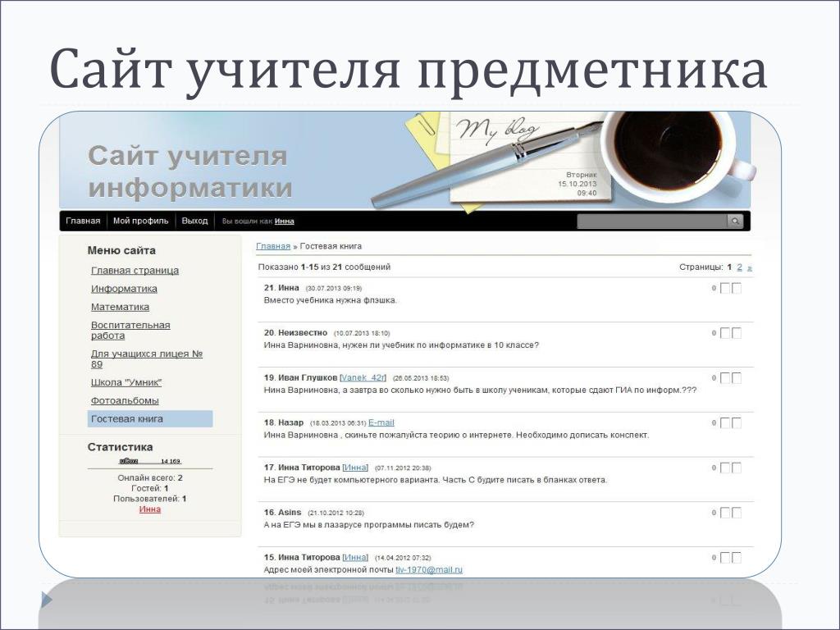
Task: Click the right rating box for message 15
Action: tap(737, 558)
